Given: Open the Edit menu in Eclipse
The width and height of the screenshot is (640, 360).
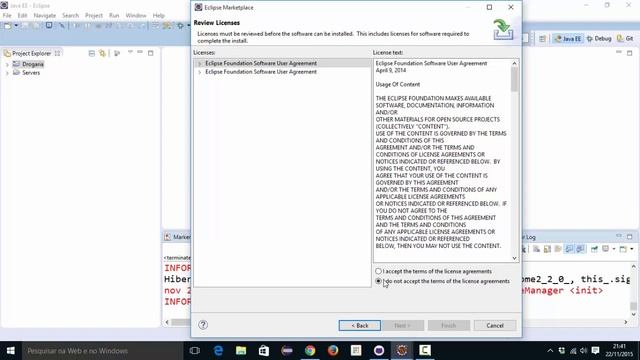Looking at the screenshot, I should (x=22, y=16).
